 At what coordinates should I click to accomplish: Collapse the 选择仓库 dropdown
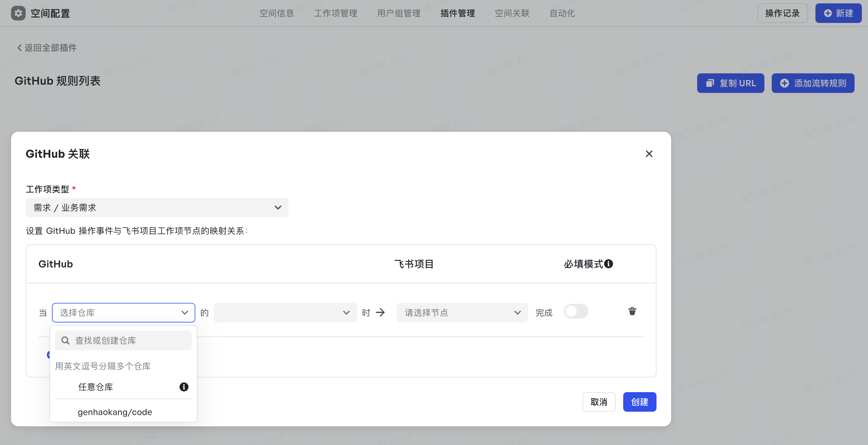[x=123, y=313]
